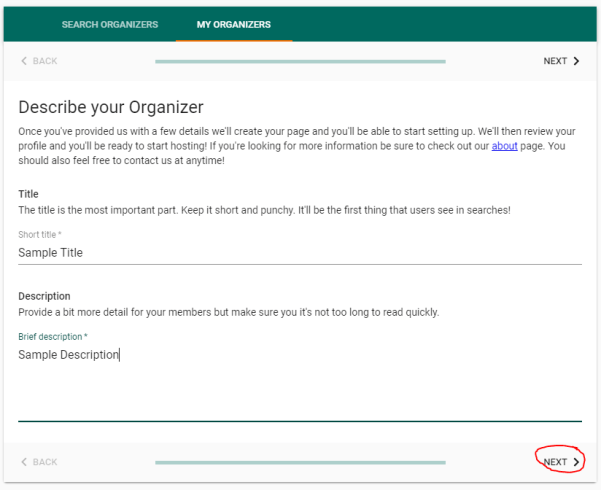Click the bottom right next chevron arrow
601x490 pixels.
(577, 462)
